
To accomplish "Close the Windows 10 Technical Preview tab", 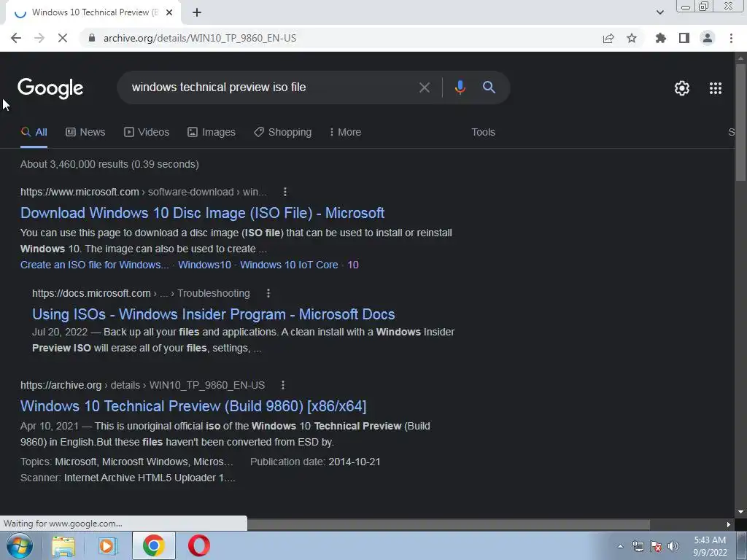I will 169,12.
